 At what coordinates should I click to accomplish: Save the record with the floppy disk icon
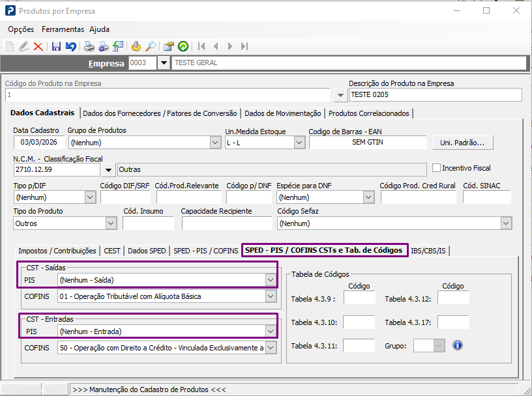click(56, 46)
